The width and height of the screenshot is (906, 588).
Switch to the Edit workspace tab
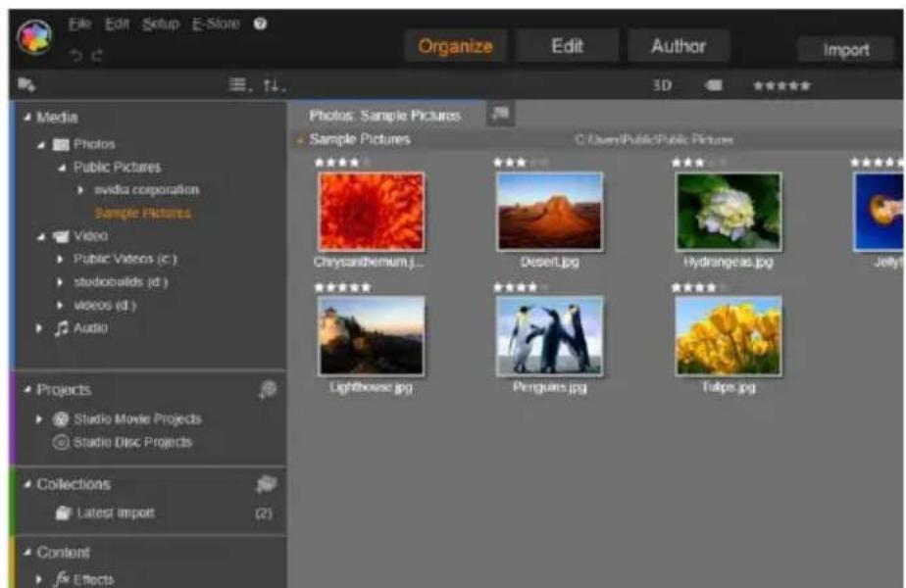(x=567, y=46)
